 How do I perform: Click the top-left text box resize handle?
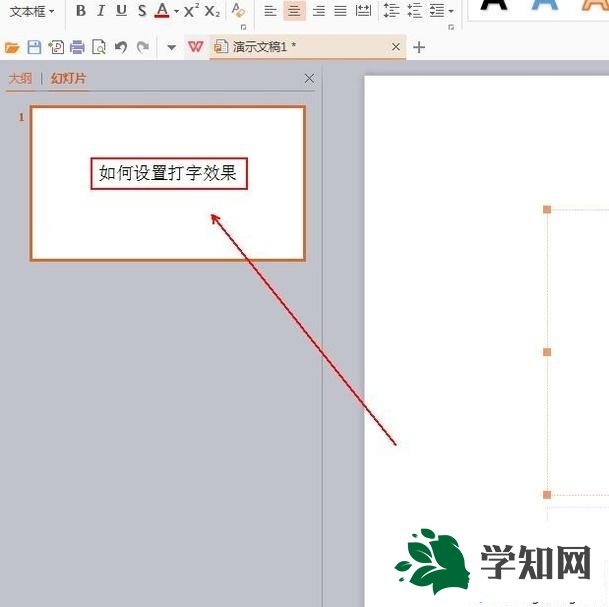547,210
